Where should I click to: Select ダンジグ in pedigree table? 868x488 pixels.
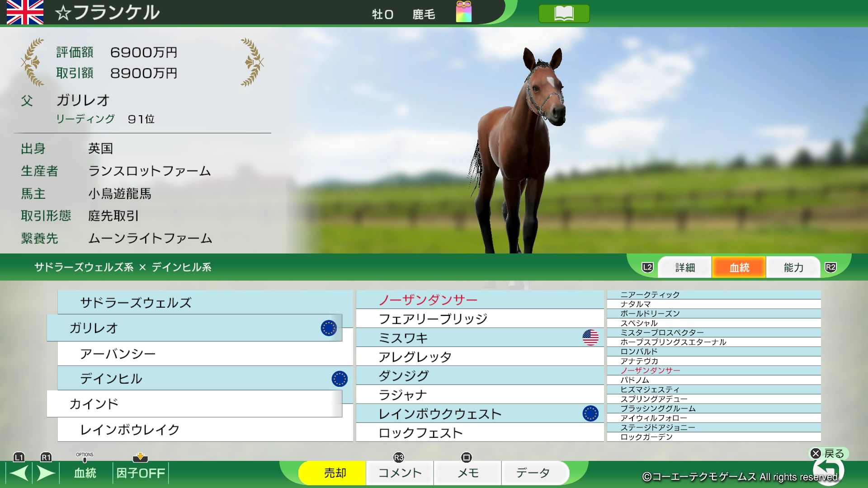point(480,375)
